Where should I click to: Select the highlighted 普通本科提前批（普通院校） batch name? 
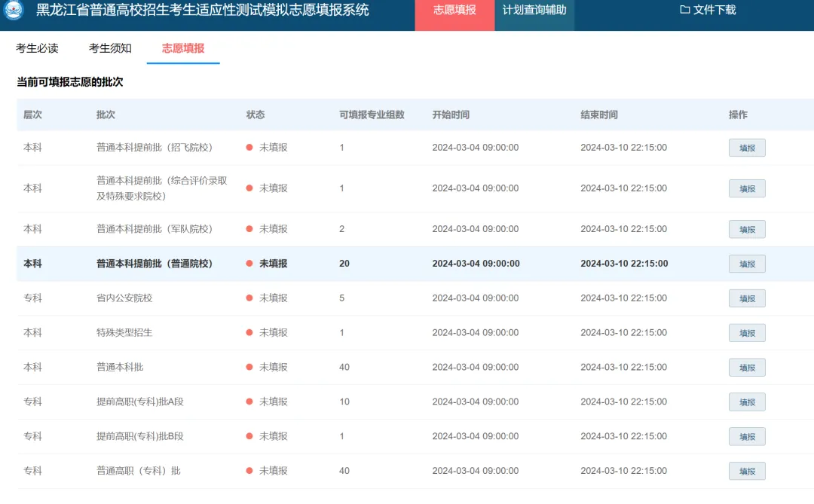(155, 264)
